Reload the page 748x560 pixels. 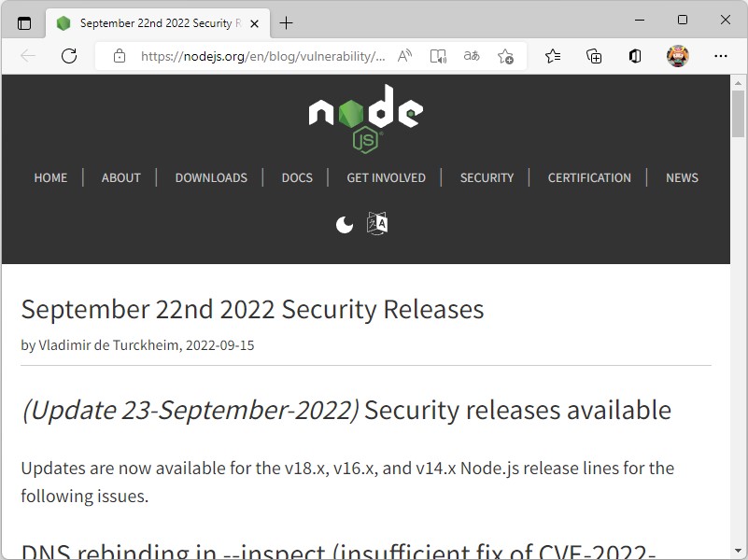click(x=68, y=56)
